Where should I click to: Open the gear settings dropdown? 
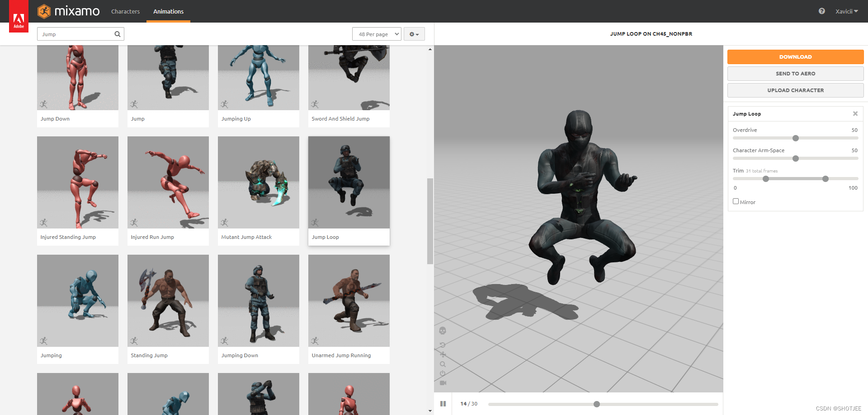pyautogui.click(x=414, y=34)
